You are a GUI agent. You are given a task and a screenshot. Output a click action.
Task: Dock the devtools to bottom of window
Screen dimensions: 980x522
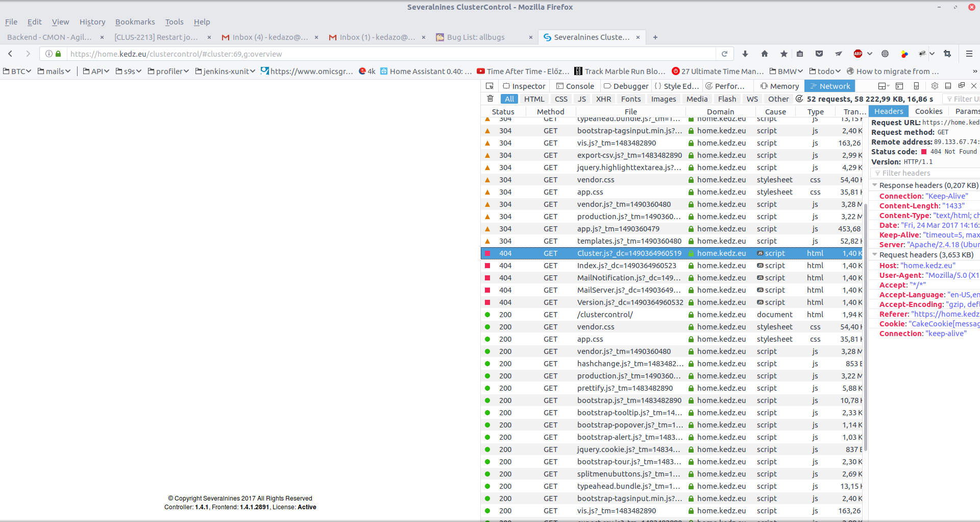pos(948,86)
